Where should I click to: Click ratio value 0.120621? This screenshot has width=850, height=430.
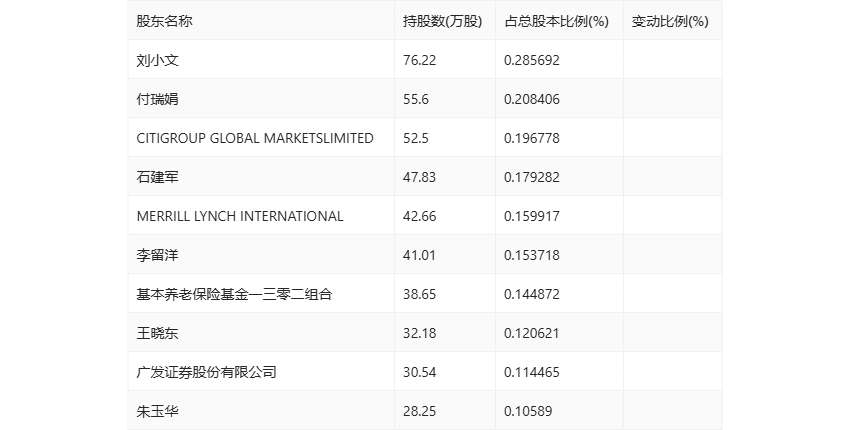tap(532, 333)
